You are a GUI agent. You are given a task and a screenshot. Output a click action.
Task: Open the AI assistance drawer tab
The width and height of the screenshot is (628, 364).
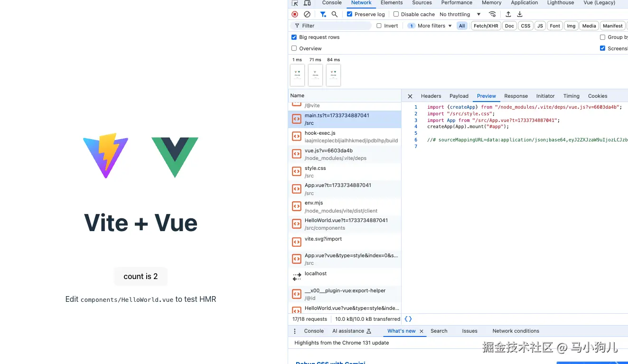(x=352, y=331)
